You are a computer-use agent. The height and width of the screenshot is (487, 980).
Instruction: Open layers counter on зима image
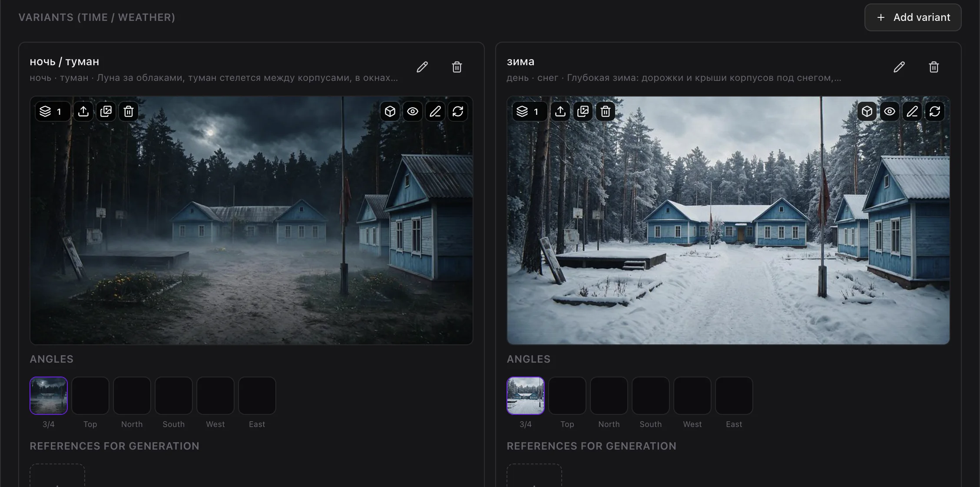pyautogui.click(x=529, y=112)
